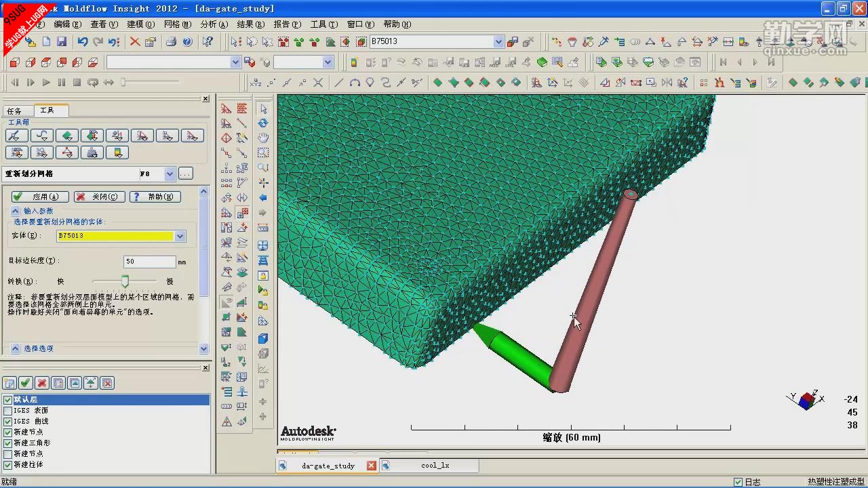Image resolution: width=868 pixels, height=488 pixels.
Task: Toggle the 默认层 layer checkbox
Action: click(x=8, y=400)
